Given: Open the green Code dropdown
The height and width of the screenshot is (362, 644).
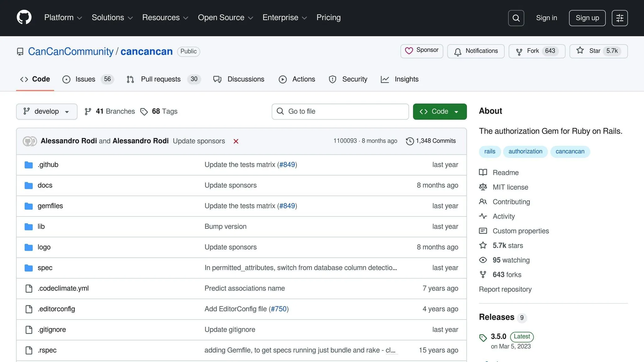Looking at the screenshot, I should click(x=440, y=112).
